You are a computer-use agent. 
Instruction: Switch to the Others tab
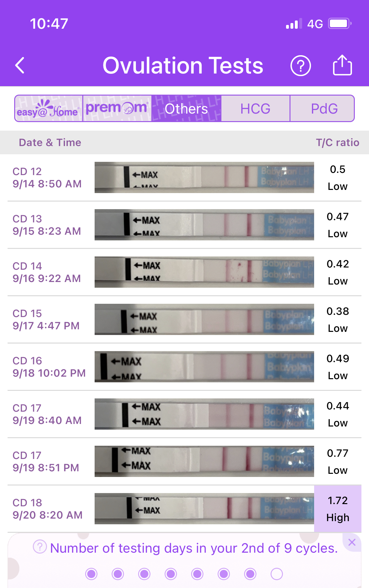[x=186, y=109]
